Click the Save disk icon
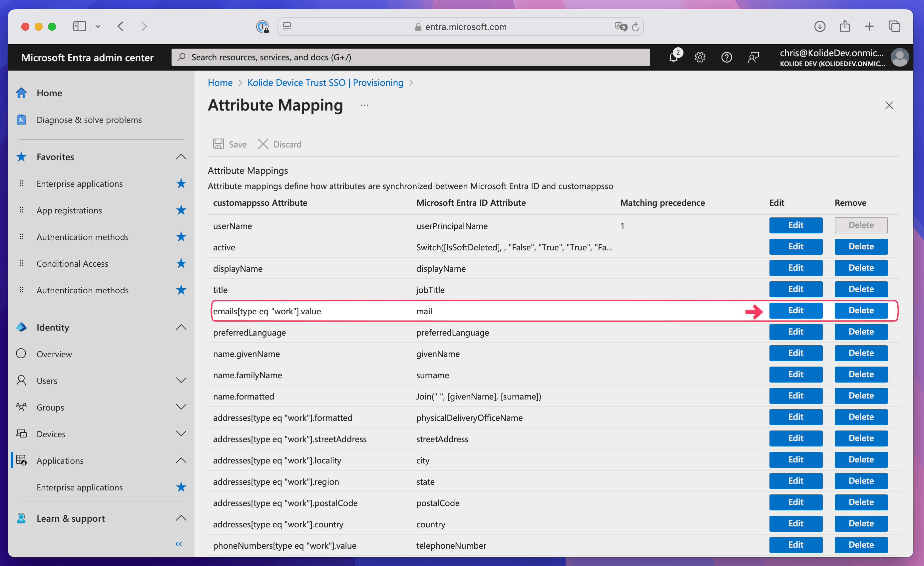 click(x=219, y=144)
